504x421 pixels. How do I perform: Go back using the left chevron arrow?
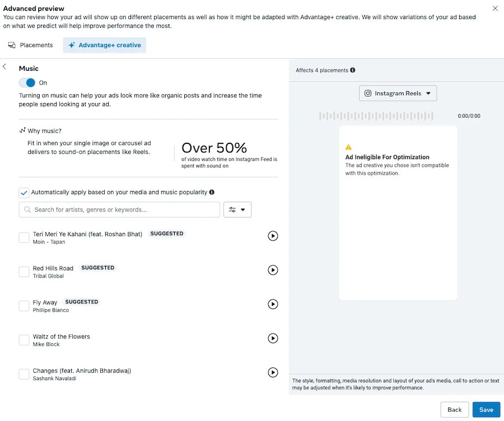(x=4, y=67)
